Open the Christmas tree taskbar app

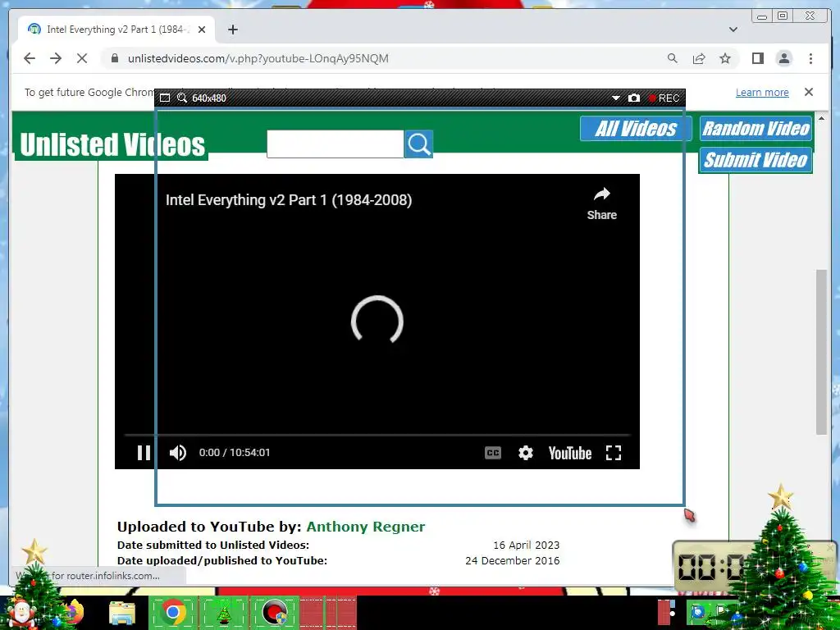click(x=224, y=613)
